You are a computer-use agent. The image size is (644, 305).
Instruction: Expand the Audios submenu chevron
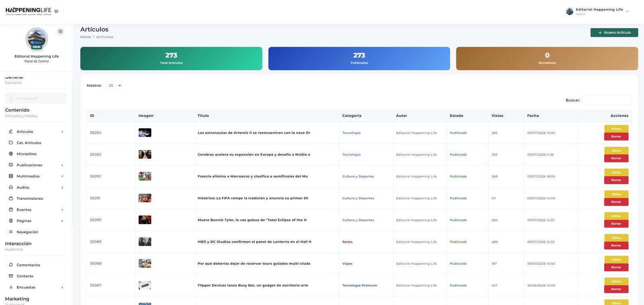pyautogui.click(x=62, y=187)
